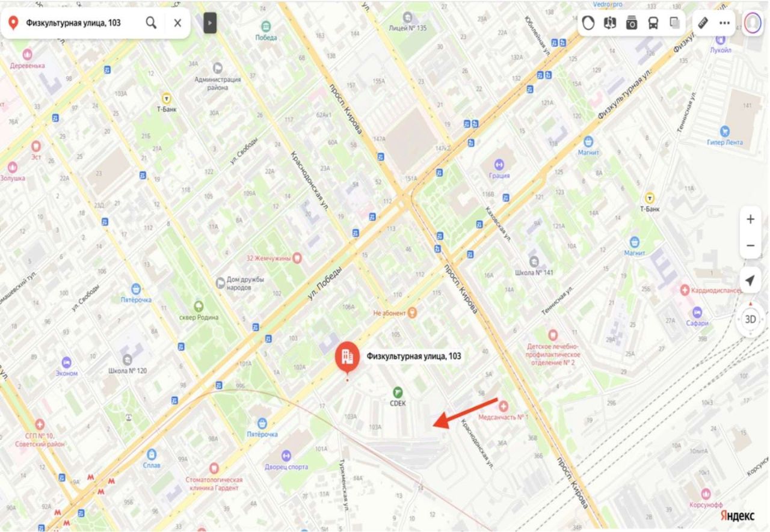Zoom out with the minus button
770x532 pixels.
tap(750, 245)
